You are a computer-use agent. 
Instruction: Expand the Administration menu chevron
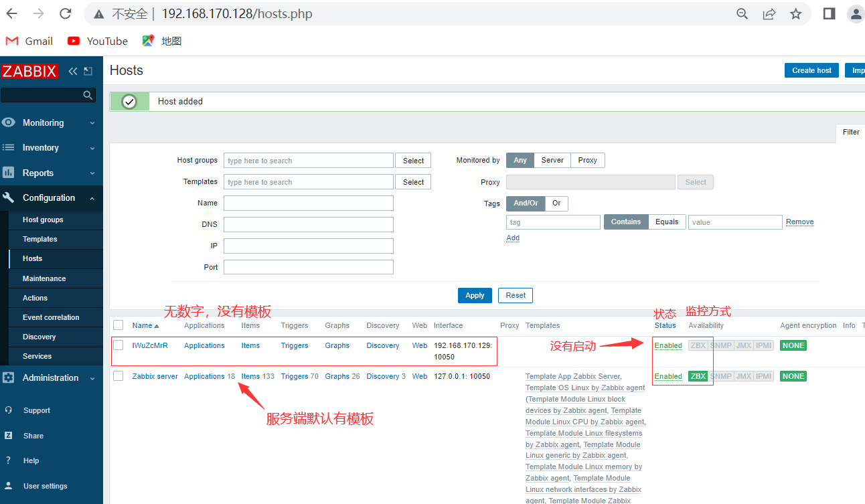92,378
